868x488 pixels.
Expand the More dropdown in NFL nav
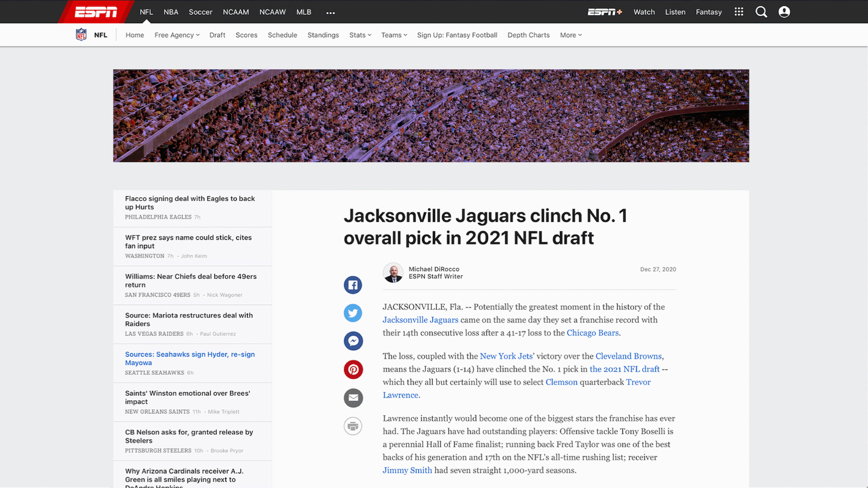pyautogui.click(x=571, y=35)
